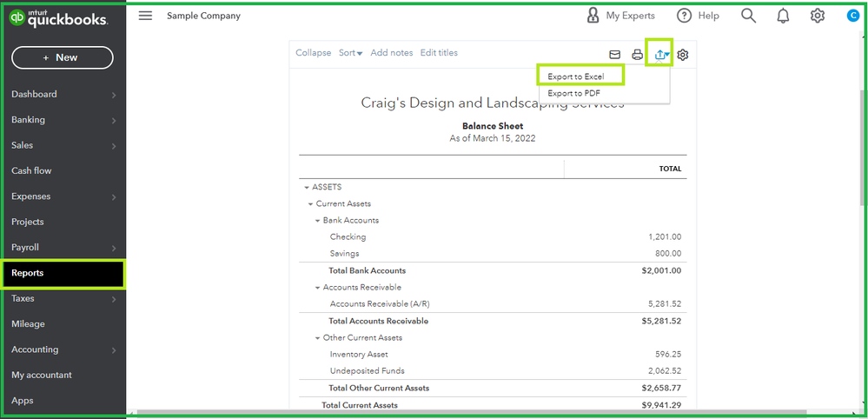The width and height of the screenshot is (868, 419).
Task: Open the top-bar settings gear
Action: tap(818, 16)
